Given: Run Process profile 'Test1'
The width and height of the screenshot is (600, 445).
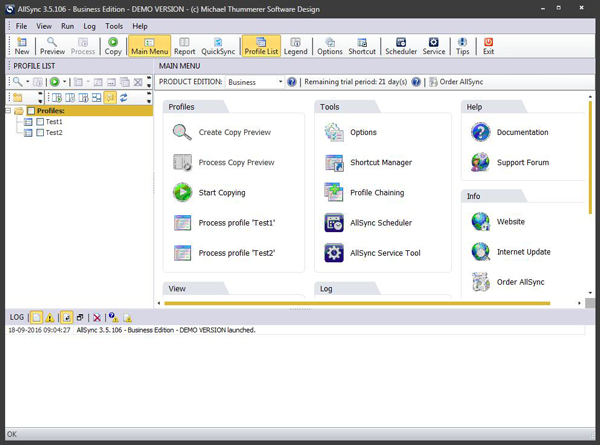Looking at the screenshot, I should (x=225, y=223).
